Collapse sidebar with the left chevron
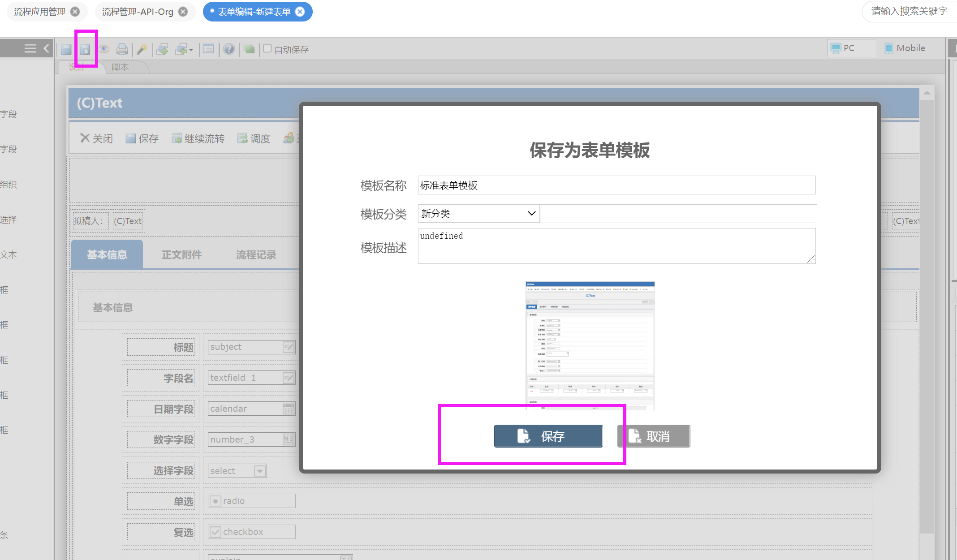 (x=46, y=48)
